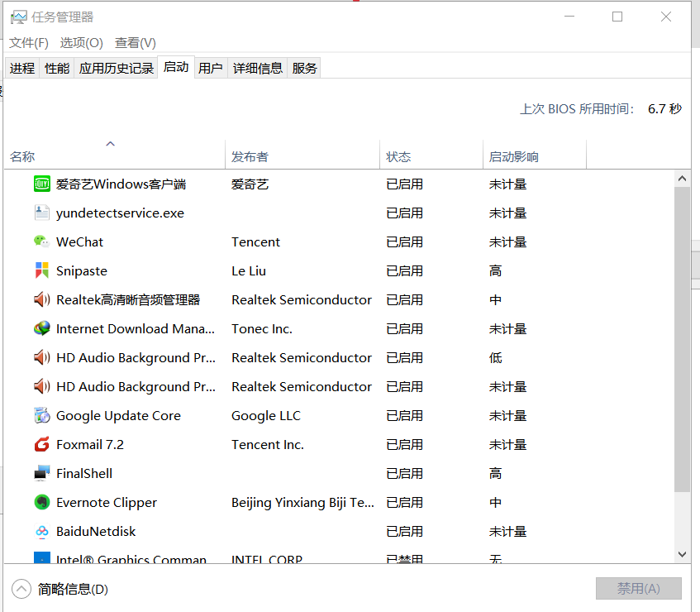The image size is (700, 612).
Task: Click the Foxmail 7.2 icon
Action: tap(42, 444)
